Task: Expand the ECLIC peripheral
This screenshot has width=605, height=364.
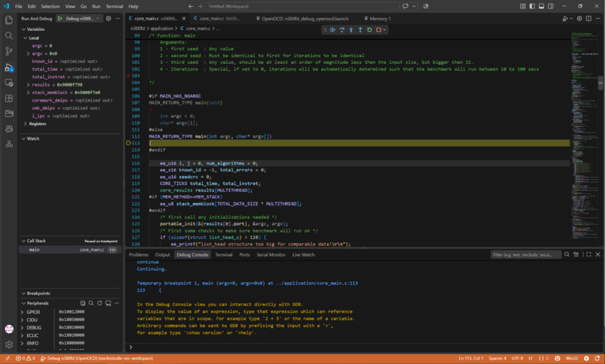Action: coord(22,335)
